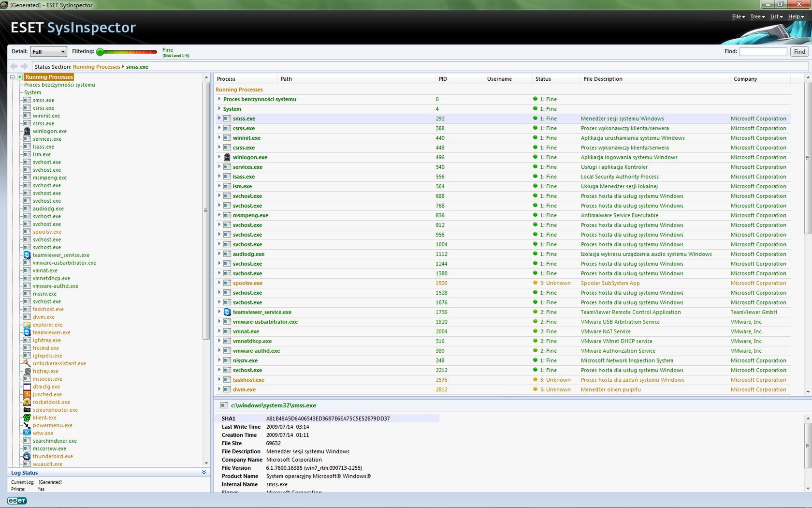Click the forward navigation arrow icon
Image resolution: width=812 pixels, height=508 pixels.
(x=24, y=66)
